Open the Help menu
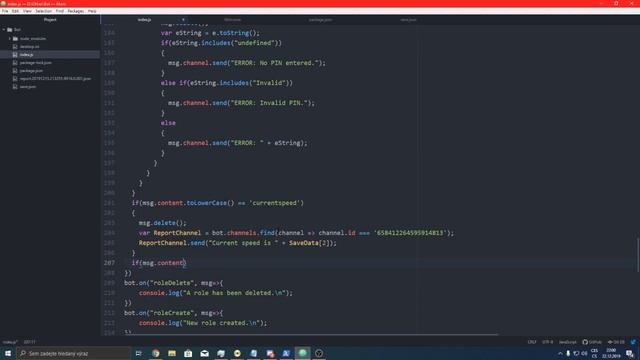This screenshot has height=360, width=640. pos(92,11)
